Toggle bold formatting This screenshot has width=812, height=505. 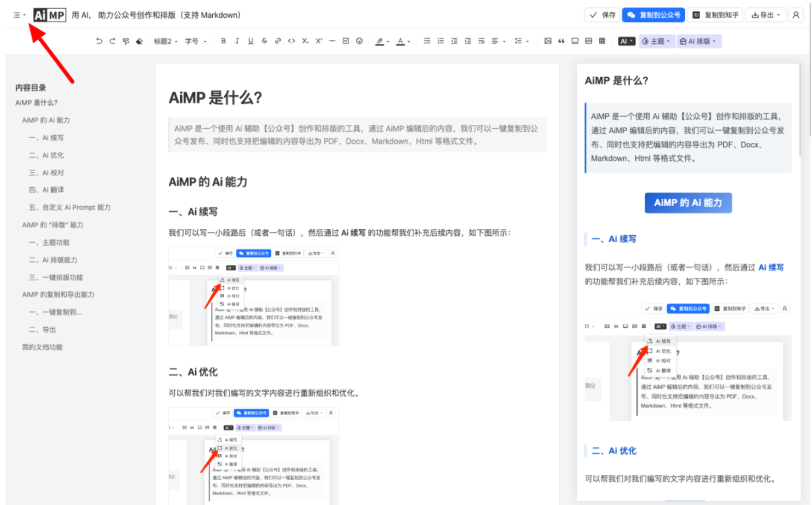[x=223, y=41]
